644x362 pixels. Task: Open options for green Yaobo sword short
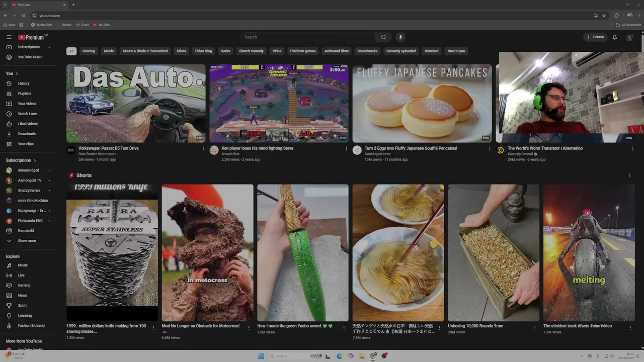tap(344, 328)
